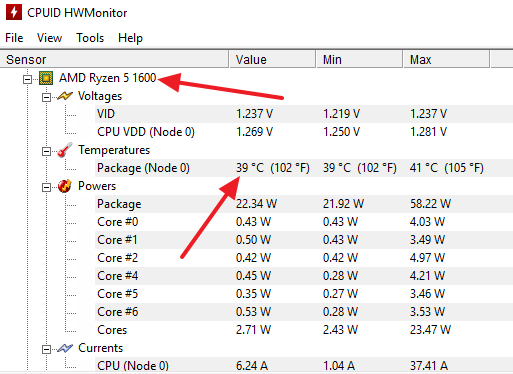
Task: Open the View menu
Action: pos(49,38)
